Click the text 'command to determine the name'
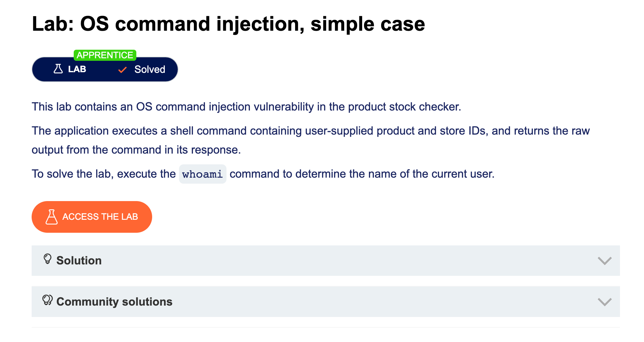The height and width of the screenshot is (342, 644). point(362,174)
